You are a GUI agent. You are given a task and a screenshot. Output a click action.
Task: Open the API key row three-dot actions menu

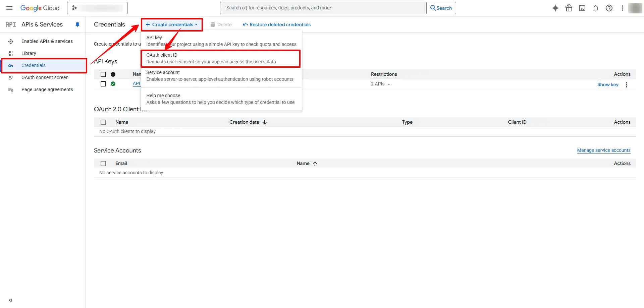coord(627,85)
